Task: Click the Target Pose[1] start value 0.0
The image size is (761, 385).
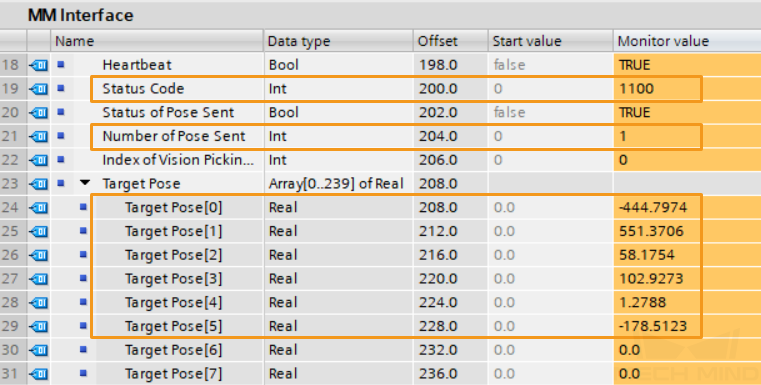Action: click(504, 232)
